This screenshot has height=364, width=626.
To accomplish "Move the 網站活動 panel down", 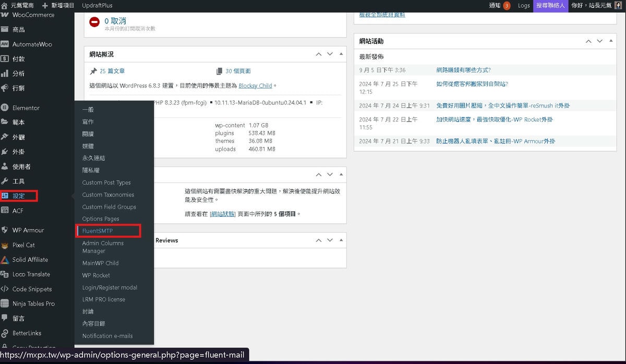I will [600, 41].
